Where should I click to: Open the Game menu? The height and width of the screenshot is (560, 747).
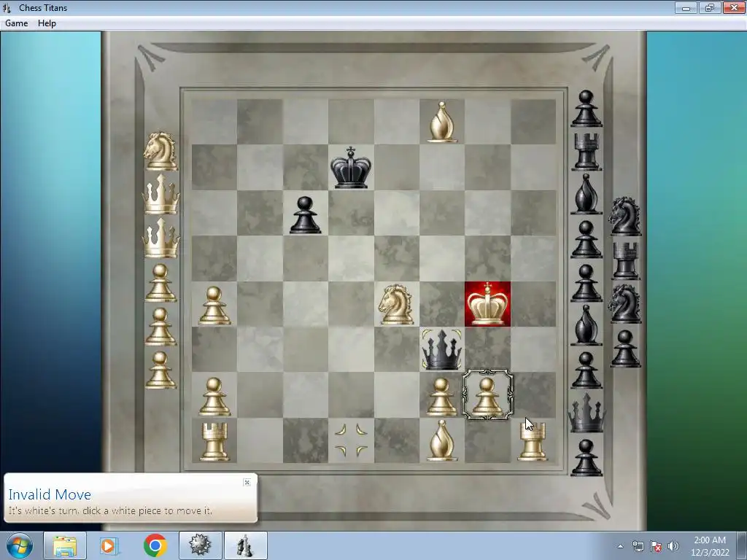click(x=16, y=23)
